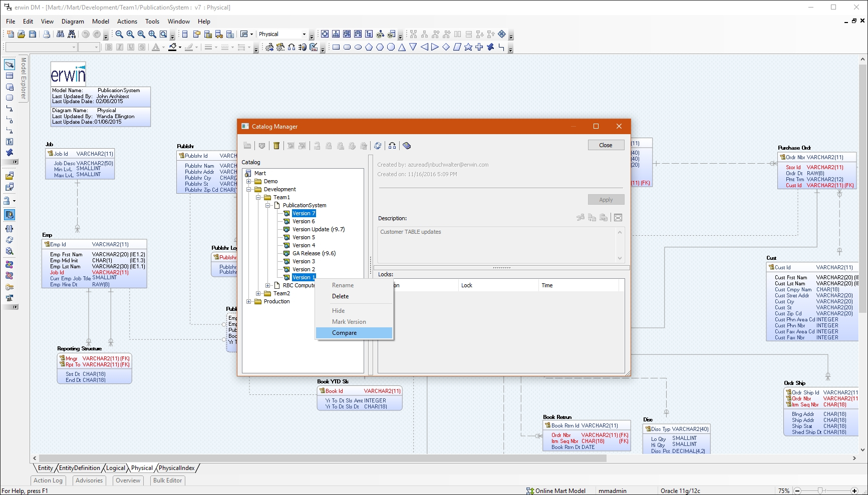
Task: Open the Bulk Editor pane
Action: click(x=168, y=480)
